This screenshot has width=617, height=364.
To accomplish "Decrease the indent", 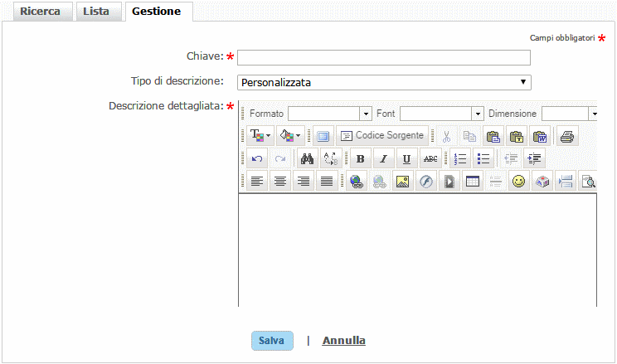I will (x=511, y=158).
